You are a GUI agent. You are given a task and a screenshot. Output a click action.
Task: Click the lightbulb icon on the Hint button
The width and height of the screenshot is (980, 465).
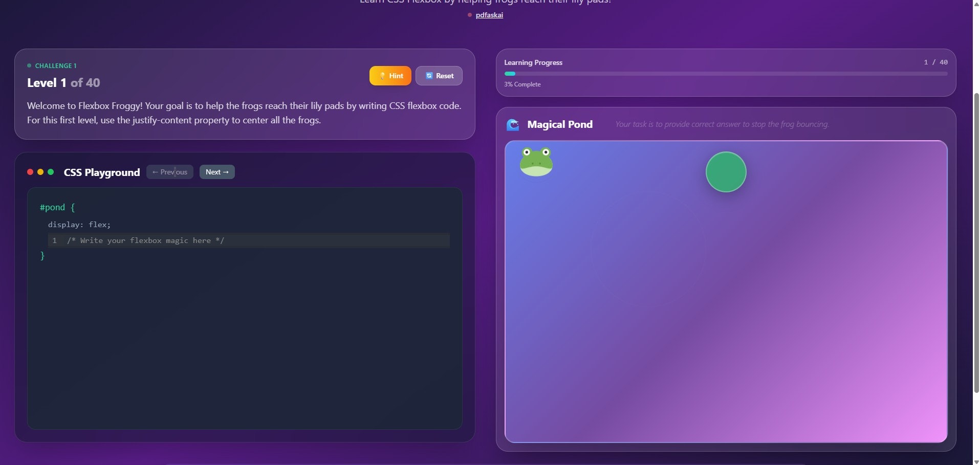[382, 75]
